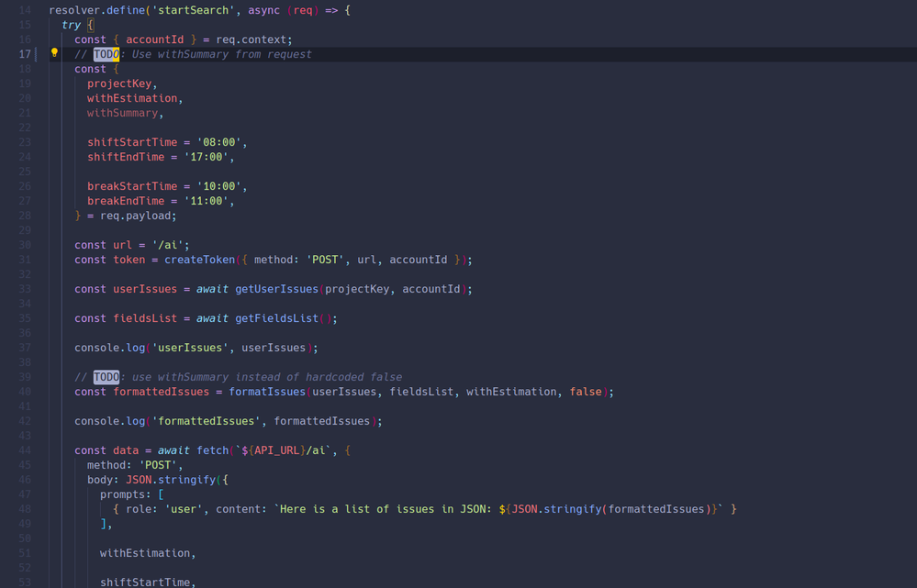Select the projectKey identifier in the destructuring block
Screen dimensions: 917x588
tap(118, 83)
